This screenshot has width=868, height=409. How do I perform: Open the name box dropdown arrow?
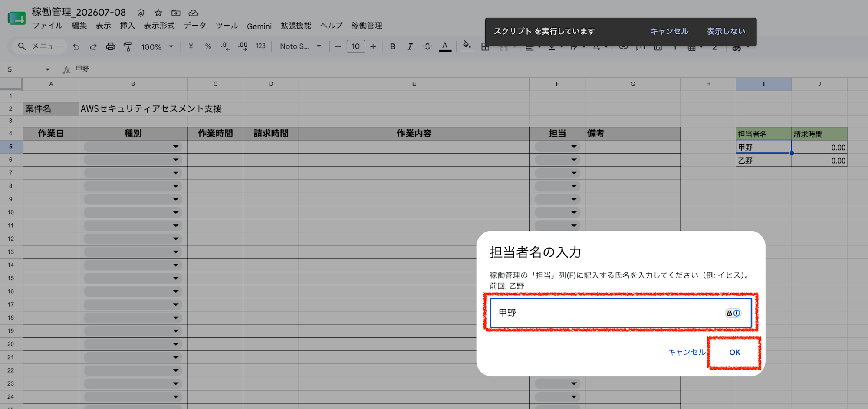click(x=47, y=69)
